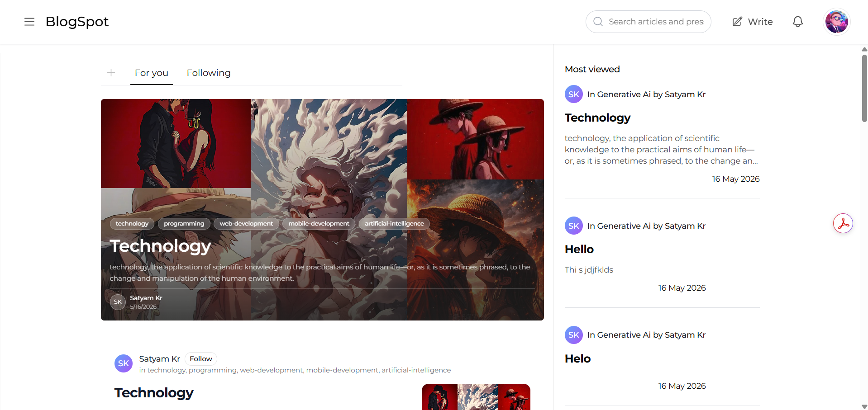Switch to the Following tab

click(209, 73)
